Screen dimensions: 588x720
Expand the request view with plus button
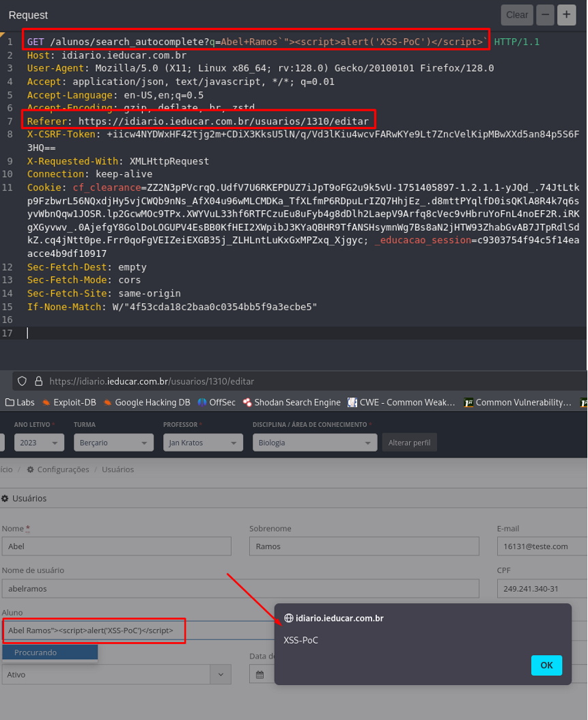[566, 15]
